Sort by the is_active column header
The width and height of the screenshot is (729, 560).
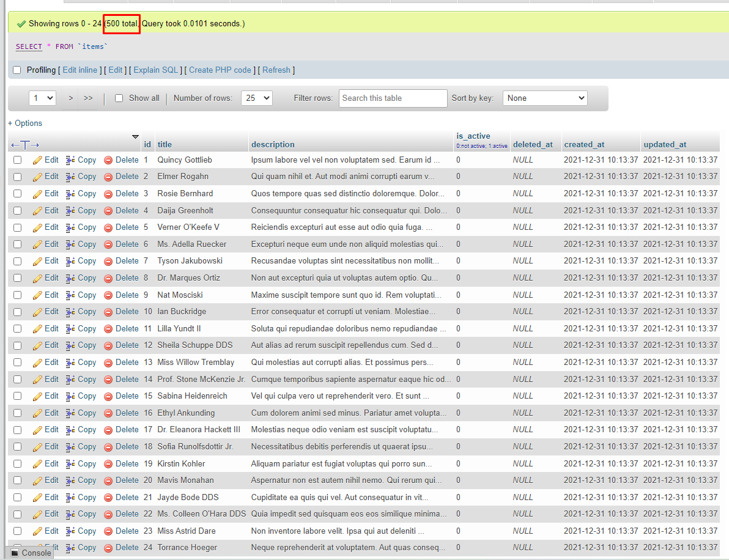[473, 136]
